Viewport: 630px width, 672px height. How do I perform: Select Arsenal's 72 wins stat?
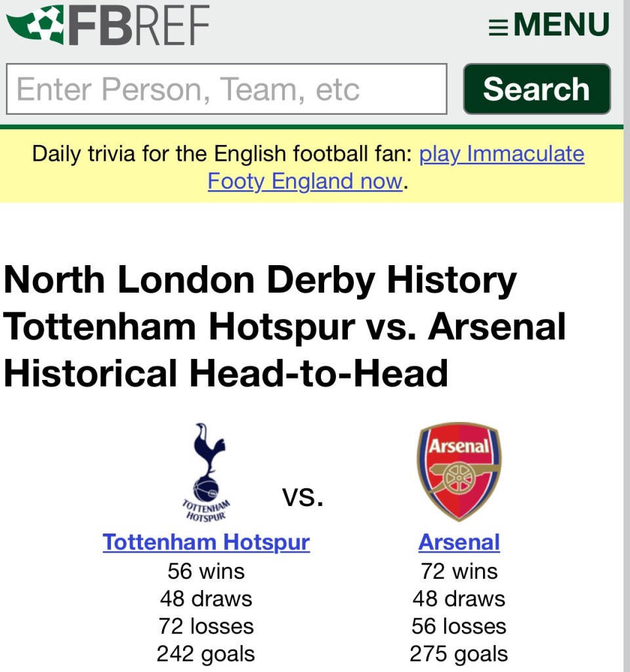pyautogui.click(x=459, y=571)
